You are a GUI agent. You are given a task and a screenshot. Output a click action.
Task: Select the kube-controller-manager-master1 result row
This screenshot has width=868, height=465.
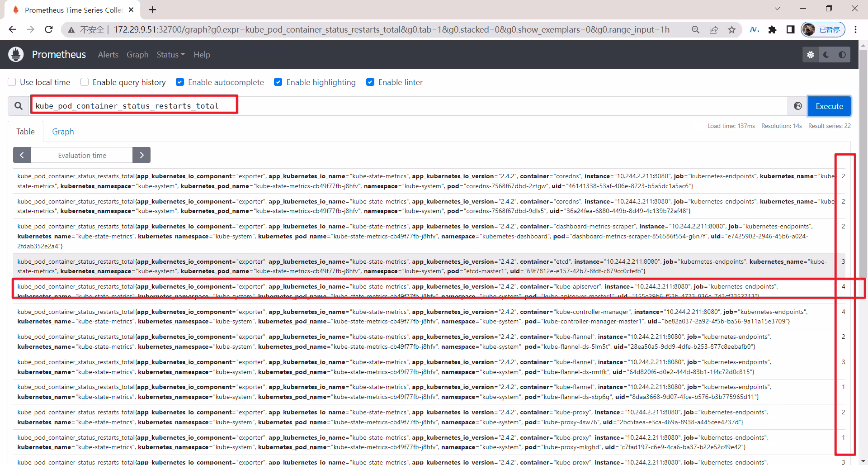pyautogui.click(x=429, y=317)
